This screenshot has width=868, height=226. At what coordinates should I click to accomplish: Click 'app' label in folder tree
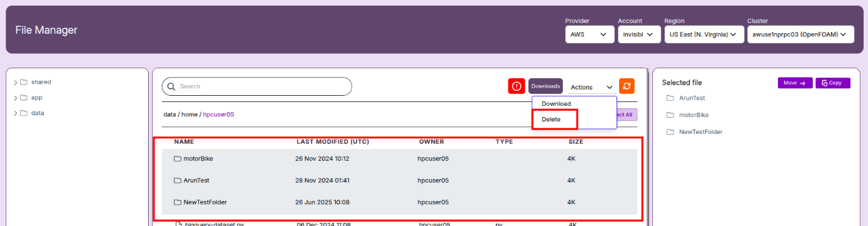pyautogui.click(x=37, y=98)
